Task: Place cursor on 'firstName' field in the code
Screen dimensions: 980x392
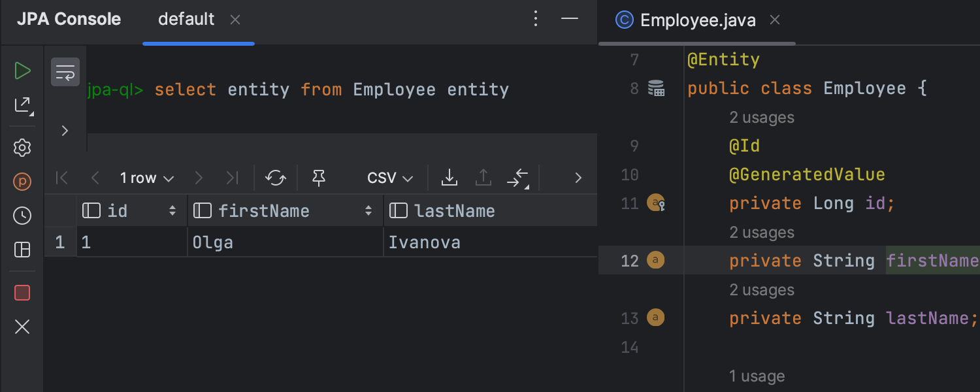Action: pos(932,261)
